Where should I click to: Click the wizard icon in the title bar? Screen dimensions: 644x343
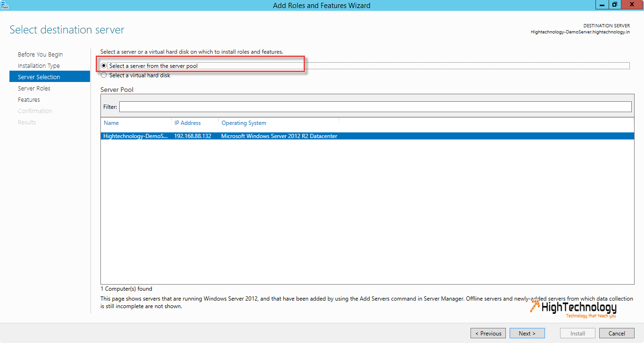point(5,5)
